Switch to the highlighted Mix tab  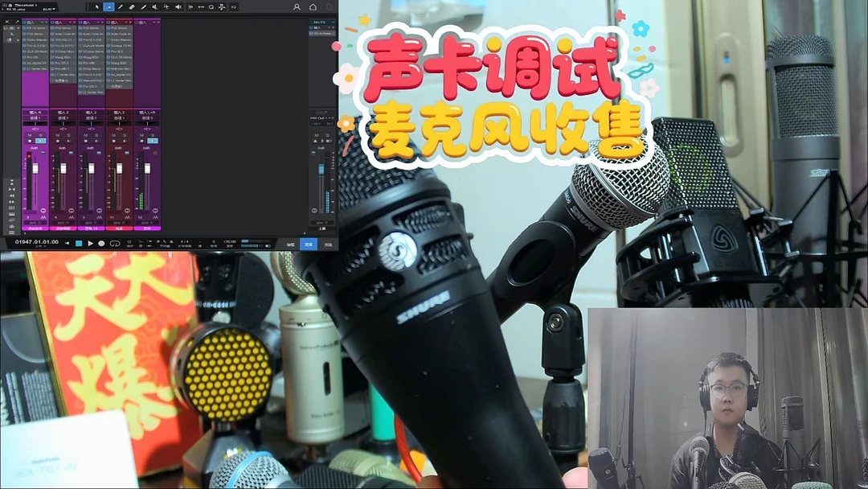point(308,243)
